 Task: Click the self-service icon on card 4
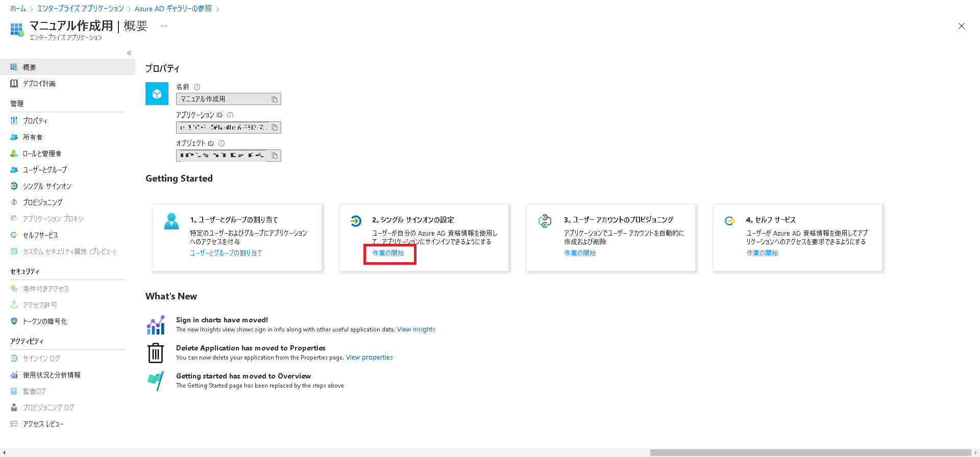(x=730, y=221)
